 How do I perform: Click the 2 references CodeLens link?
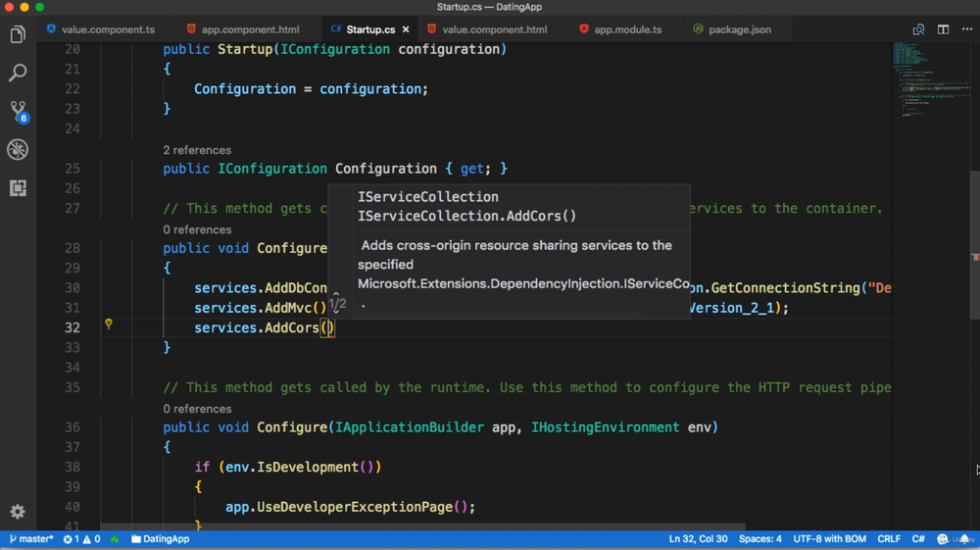pos(197,150)
